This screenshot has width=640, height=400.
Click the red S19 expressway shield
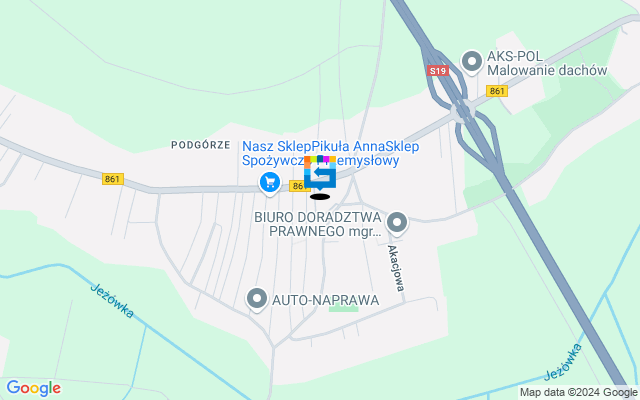[x=438, y=71]
